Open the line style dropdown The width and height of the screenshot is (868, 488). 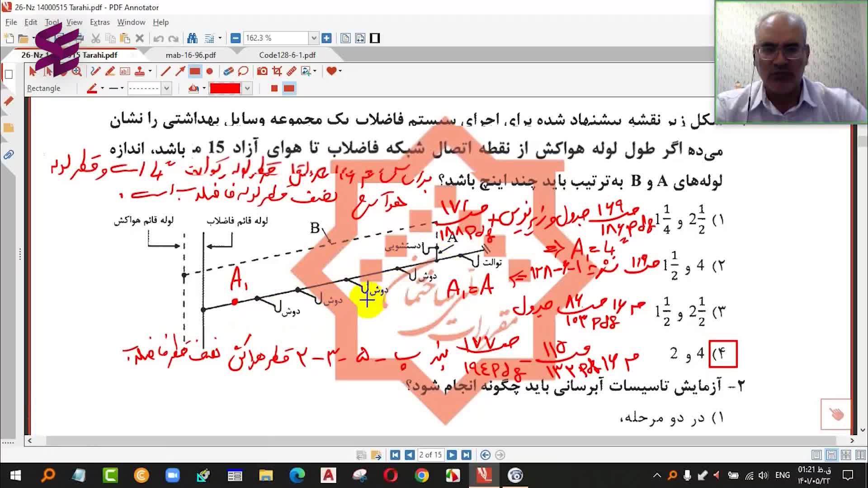point(166,88)
